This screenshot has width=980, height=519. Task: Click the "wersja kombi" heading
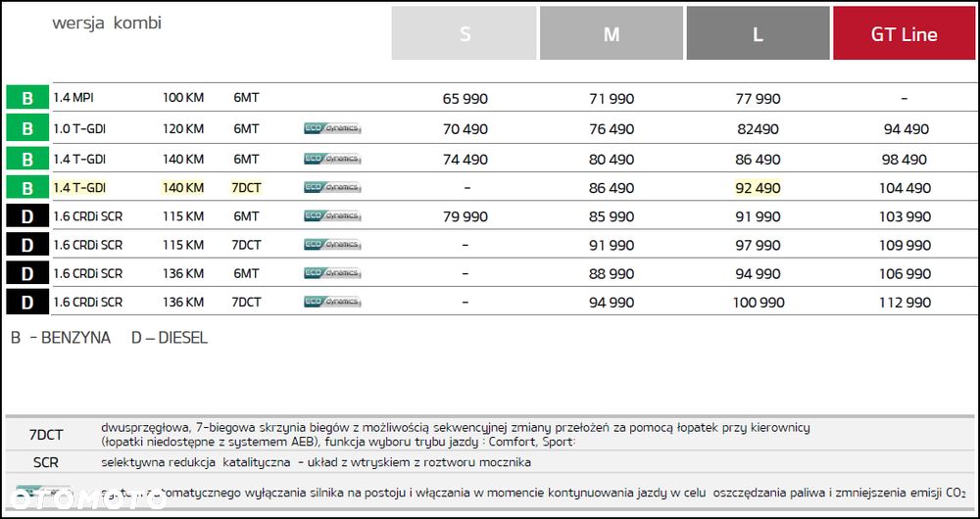click(x=107, y=23)
